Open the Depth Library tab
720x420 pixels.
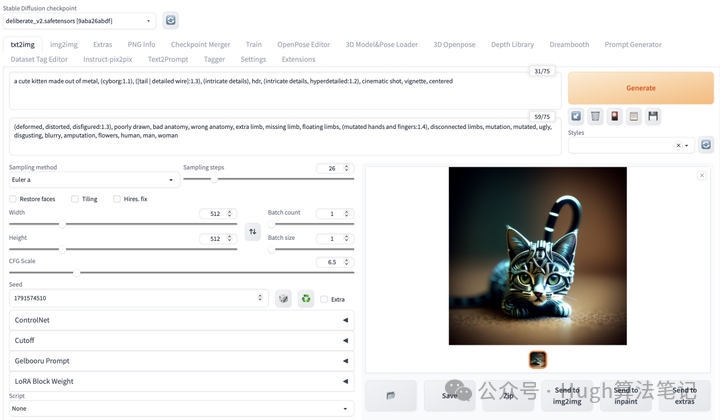512,45
